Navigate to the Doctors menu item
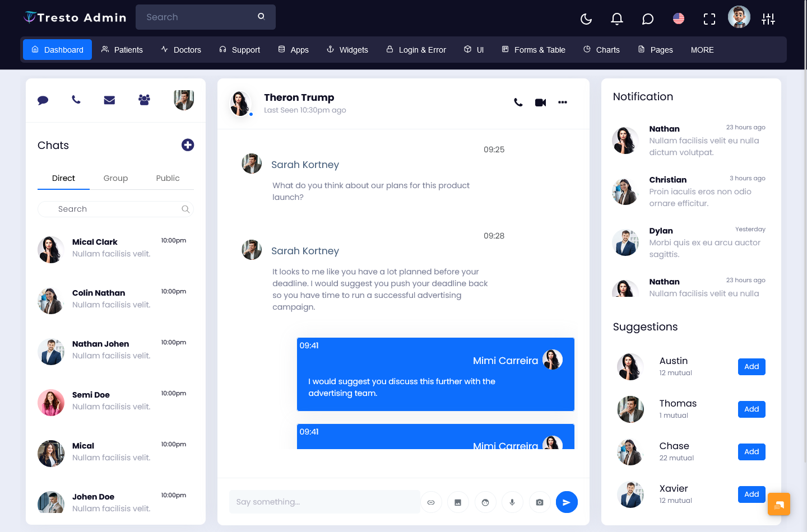This screenshot has height=532, width=807. [180, 50]
